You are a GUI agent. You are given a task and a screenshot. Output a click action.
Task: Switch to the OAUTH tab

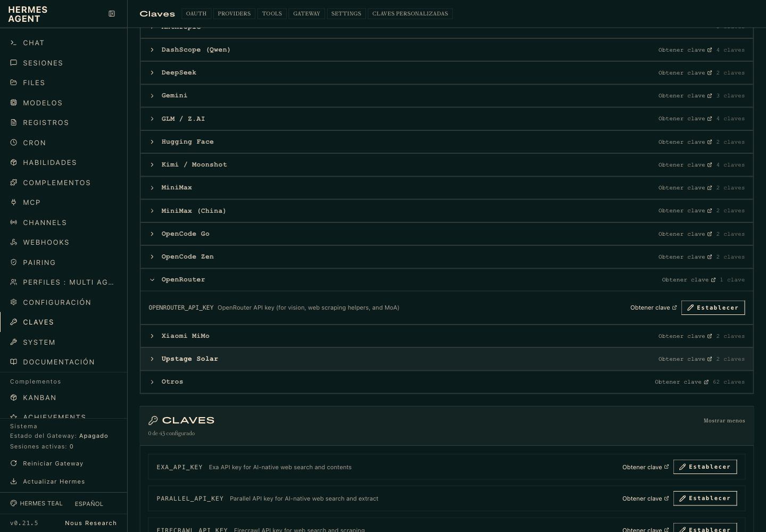coord(196,13)
